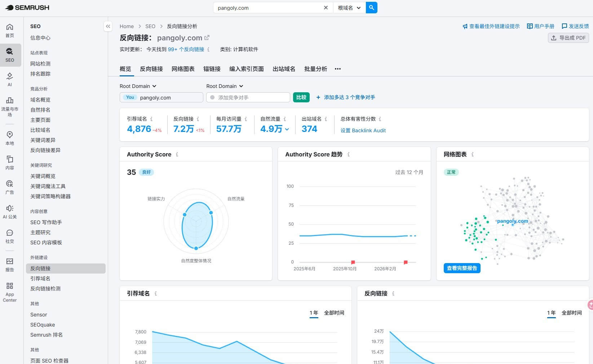Open 设置 Backlink Audit link
Viewport: 593px width, 364px height.
point(363,130)
